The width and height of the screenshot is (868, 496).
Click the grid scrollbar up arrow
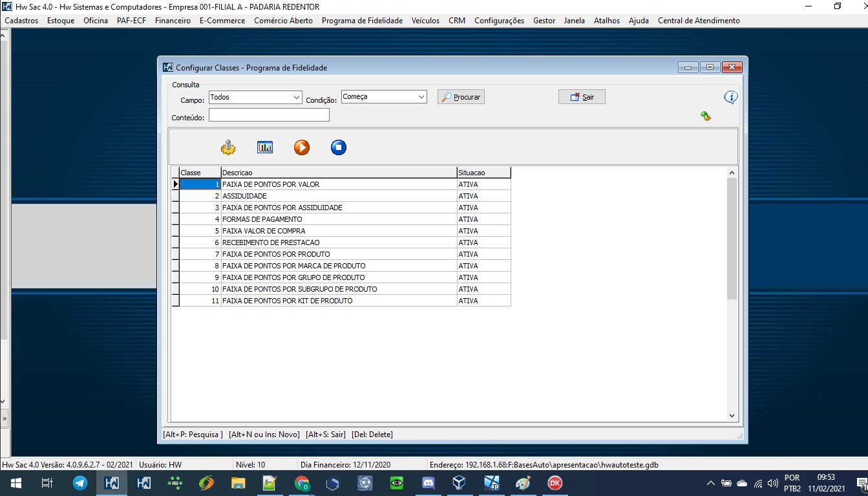(x=732, y=173)
